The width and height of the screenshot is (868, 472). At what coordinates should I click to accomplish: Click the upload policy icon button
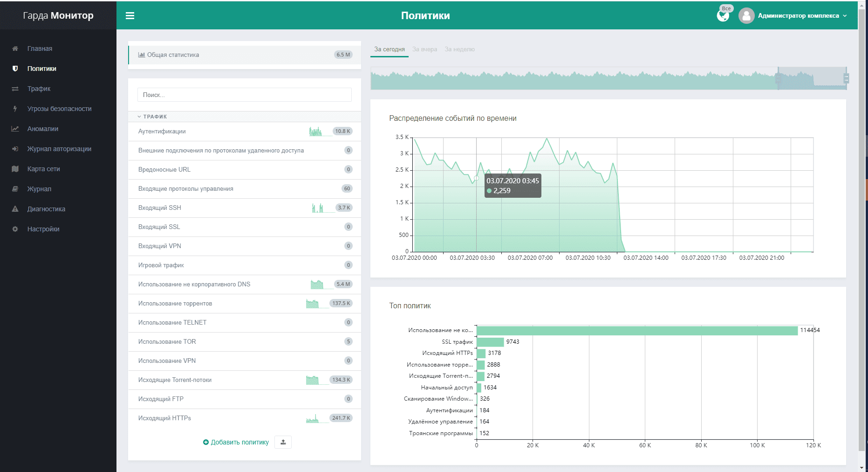point(283,442)
